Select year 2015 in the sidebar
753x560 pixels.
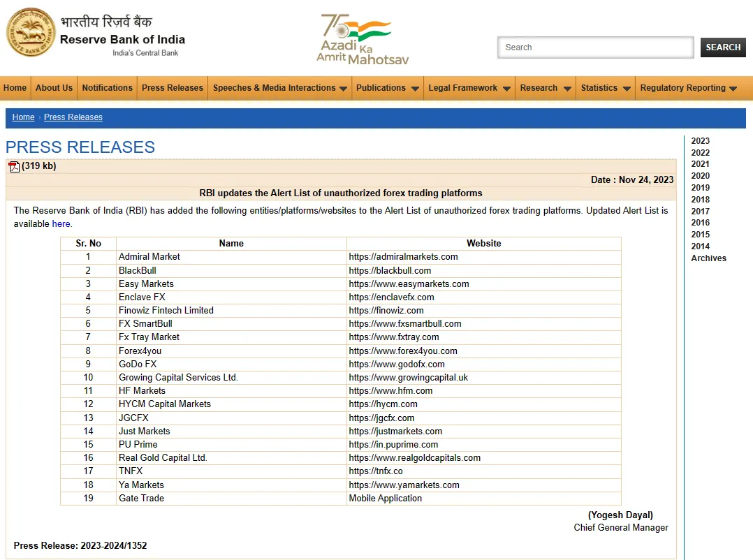click(700, 234)
